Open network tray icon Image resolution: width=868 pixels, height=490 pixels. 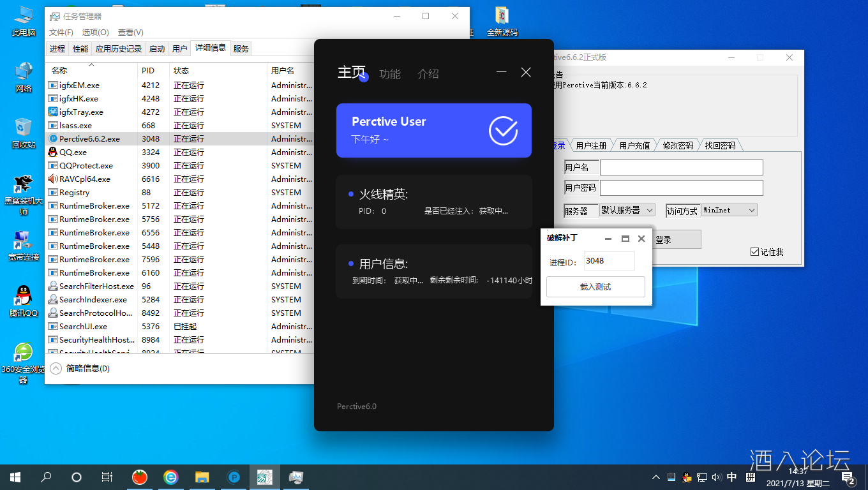pyautogui.click(x=702, y=477)
